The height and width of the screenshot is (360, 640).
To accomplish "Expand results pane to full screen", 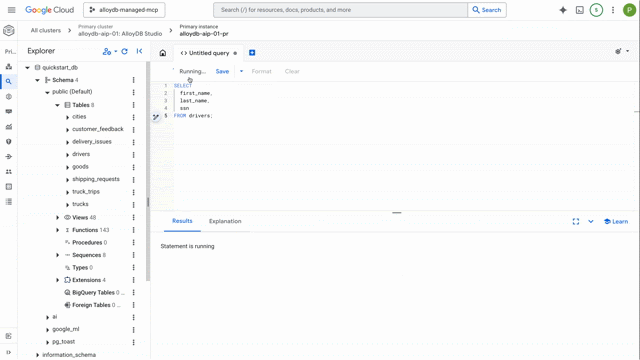I will 576,221.
